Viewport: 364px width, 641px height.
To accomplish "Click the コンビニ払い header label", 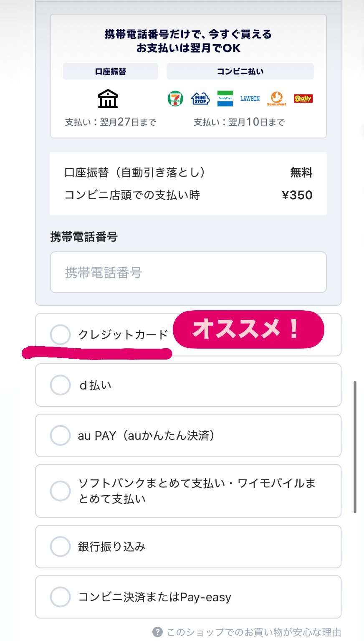I will 240,71.
